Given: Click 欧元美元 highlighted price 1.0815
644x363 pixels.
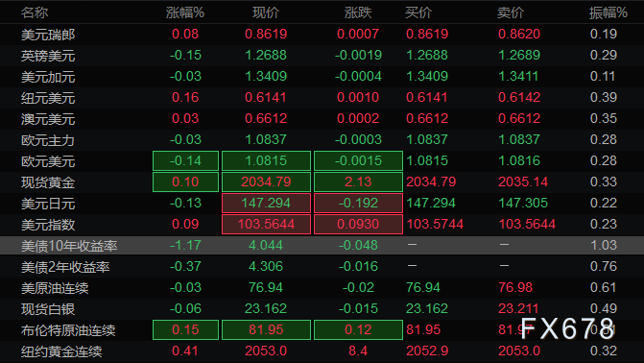Looking at the screenshot, I should pyautogui.click(x=266, y=160).
